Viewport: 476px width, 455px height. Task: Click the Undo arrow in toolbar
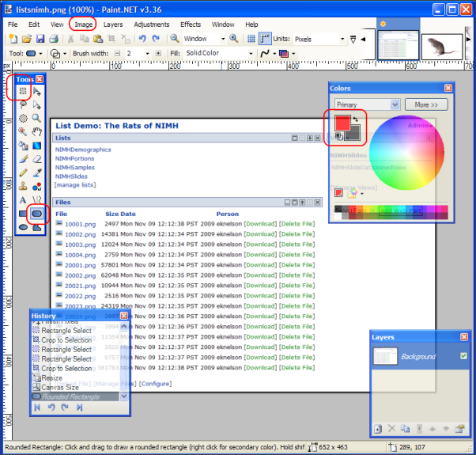142,39
